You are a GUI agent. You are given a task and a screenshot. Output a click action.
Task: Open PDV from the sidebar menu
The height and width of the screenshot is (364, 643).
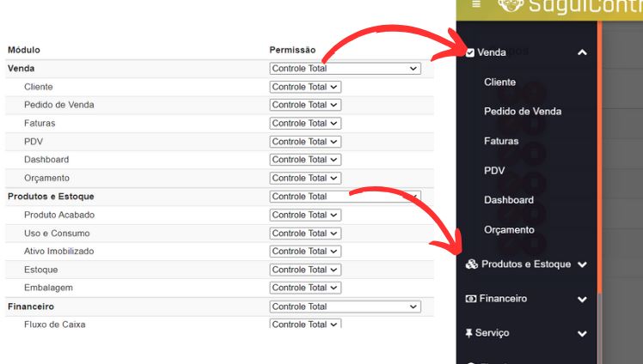[x=494, y=171]
